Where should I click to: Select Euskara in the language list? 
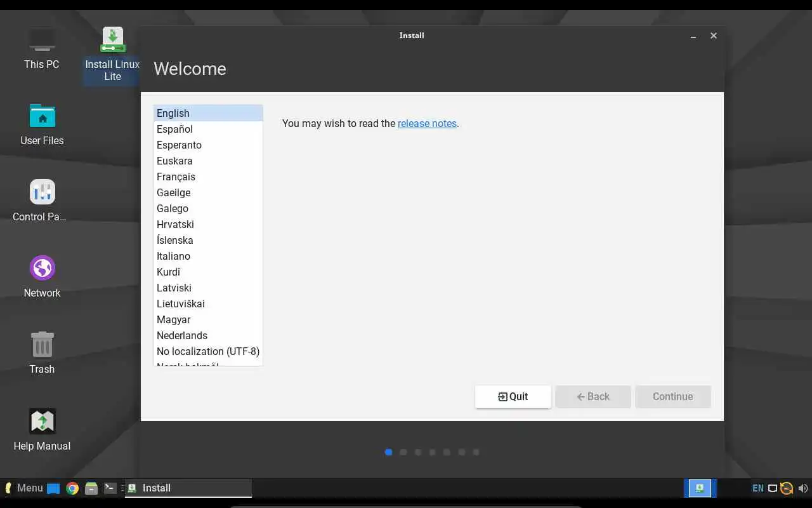click(x=208, y=161)
